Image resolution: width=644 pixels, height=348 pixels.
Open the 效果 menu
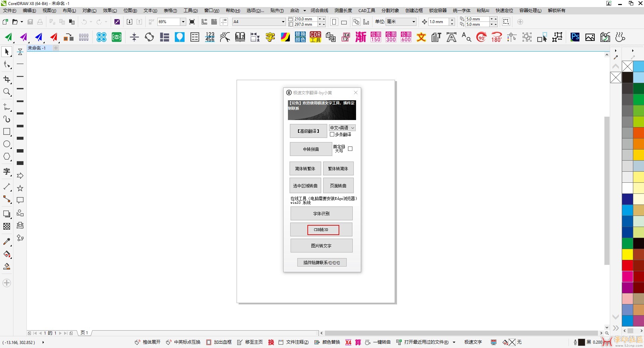pos(110,11)
